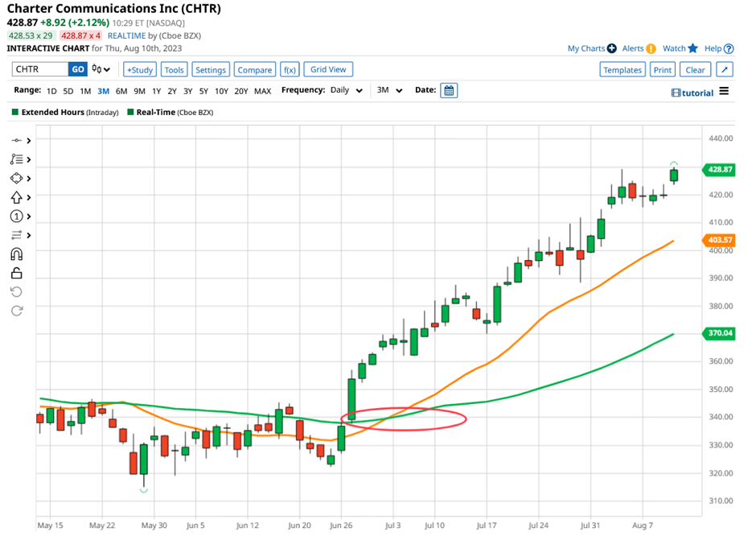Toggle the magnet snap tool
The height and width of the screenshot is (540, 756).
pos(16,254)
